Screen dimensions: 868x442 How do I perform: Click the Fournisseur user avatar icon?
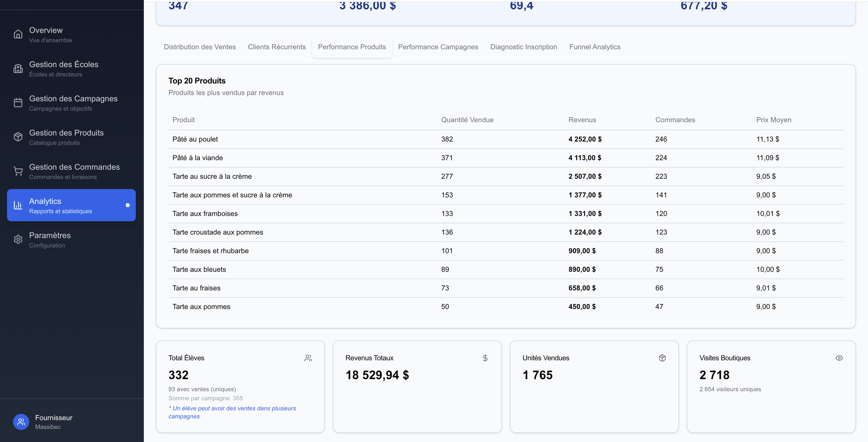tap(21, 421)
